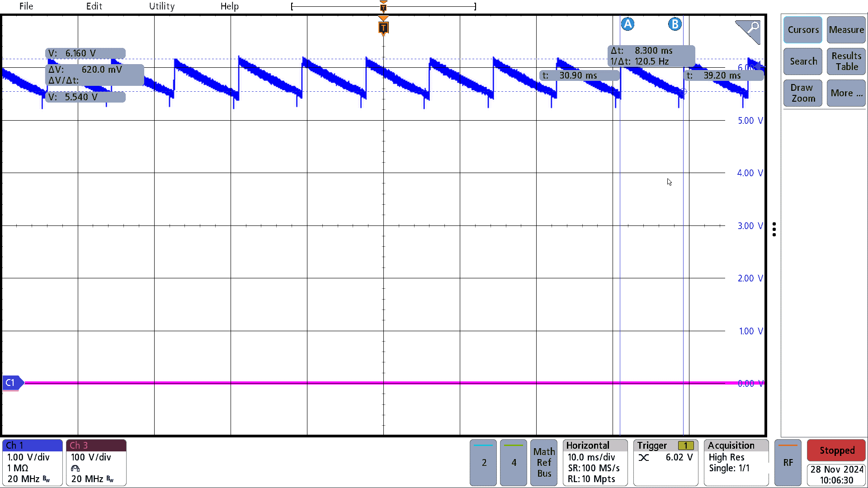Open the Acquisition settings badge

[736, 463]
